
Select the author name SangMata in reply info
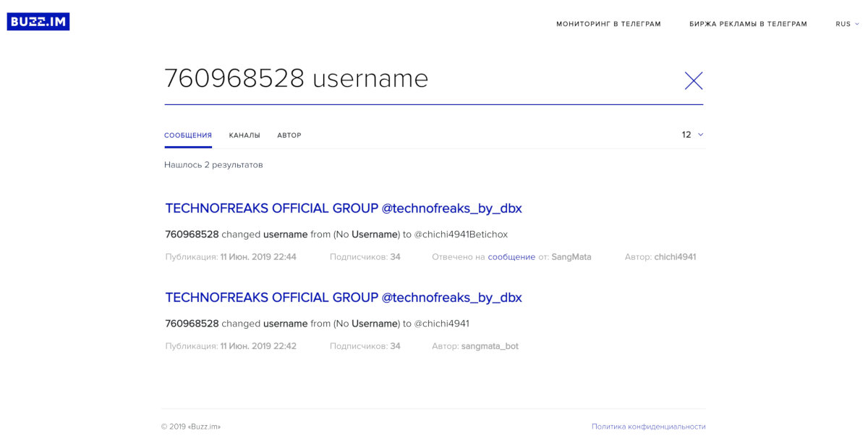[x=571, y=257]
